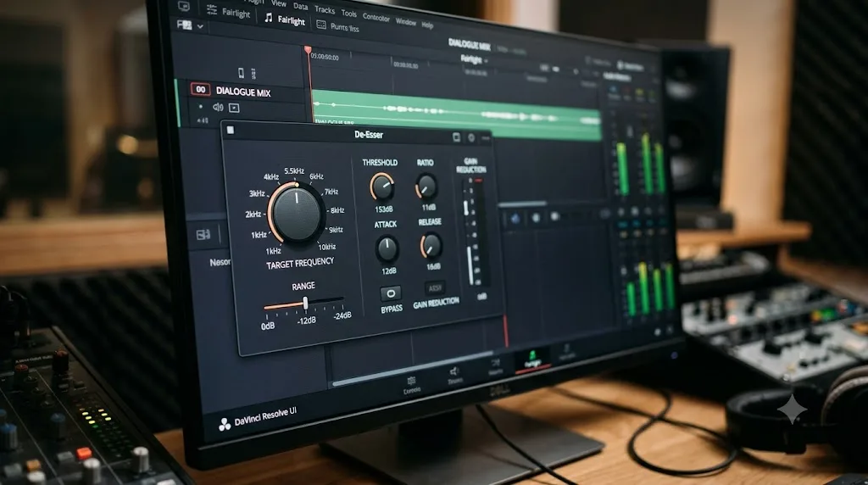
Task: Open the Tools menu
Action: click(348, 14)
